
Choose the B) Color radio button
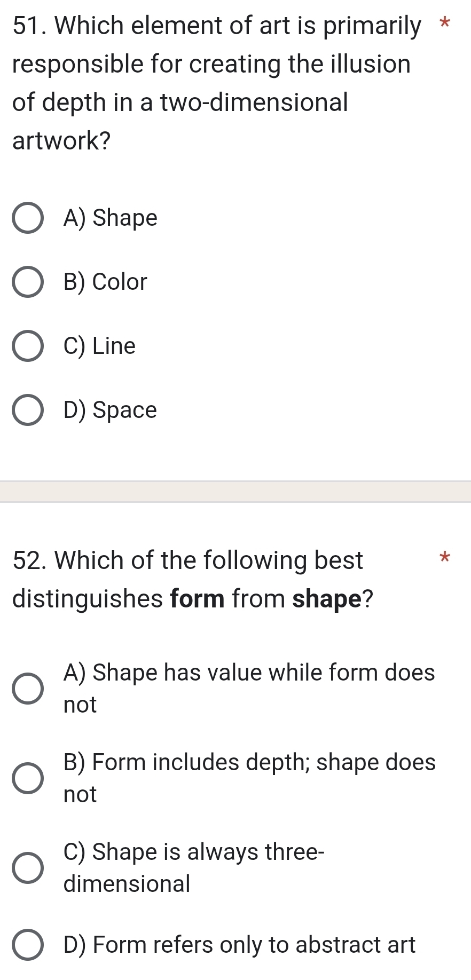point(28,282)
